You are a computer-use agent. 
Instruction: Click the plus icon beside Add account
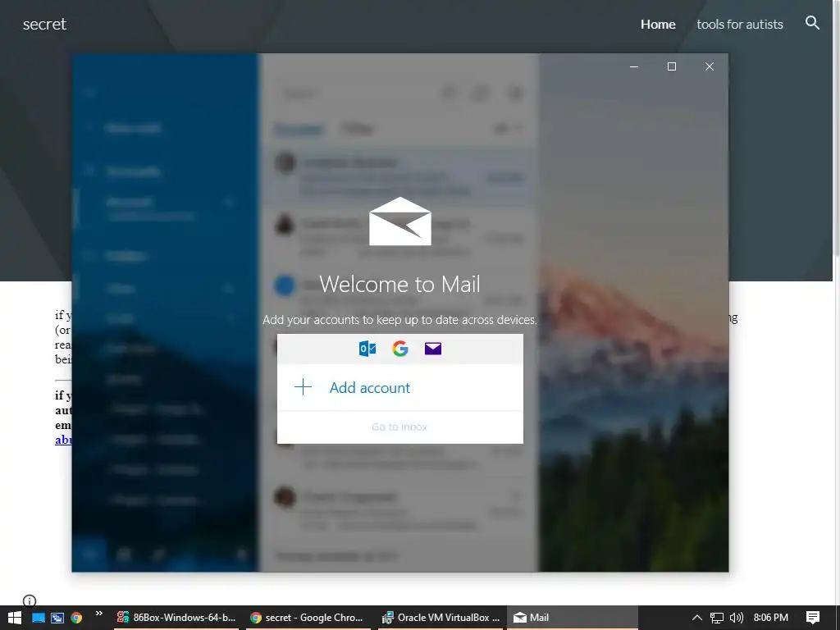[x=304, y=387]
